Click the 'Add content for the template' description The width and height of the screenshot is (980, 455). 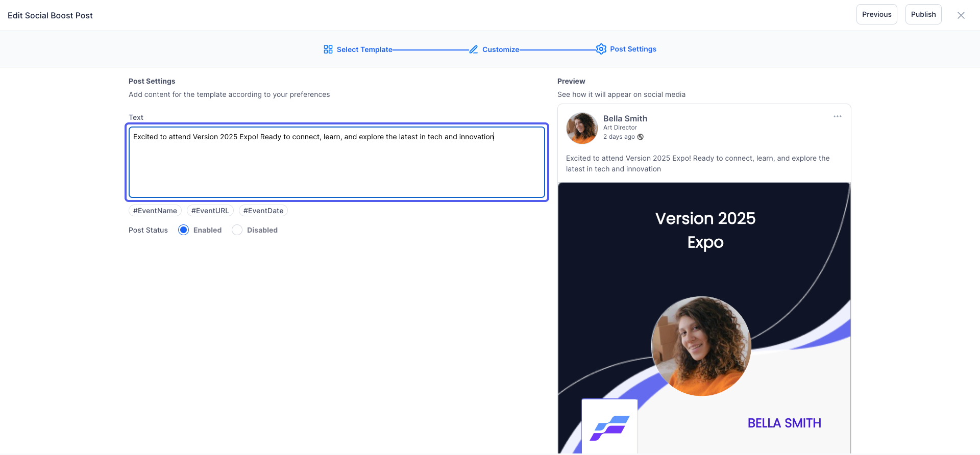[x=229, y=94]
